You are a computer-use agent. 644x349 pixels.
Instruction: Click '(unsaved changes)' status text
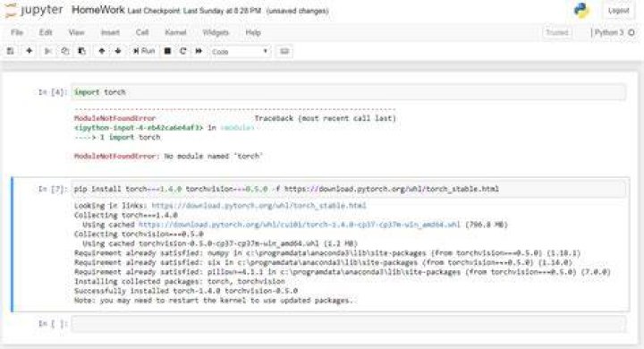(x=298, y=11)
